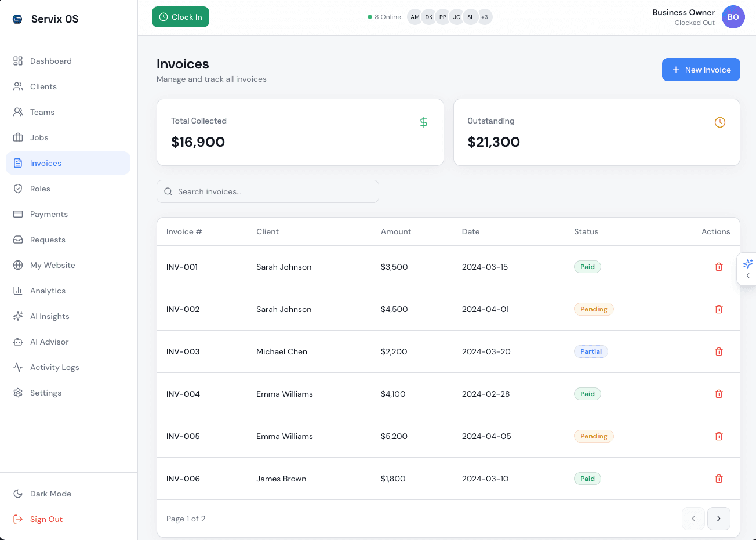Image resolution: width=756 pixels, height=540 pixels.
Task: Click the dollar icon on Total Collected card
Action: (424, 122)
